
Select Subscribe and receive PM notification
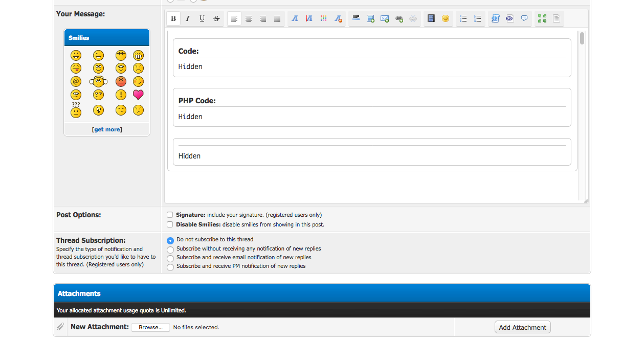(x=170, y=267)
